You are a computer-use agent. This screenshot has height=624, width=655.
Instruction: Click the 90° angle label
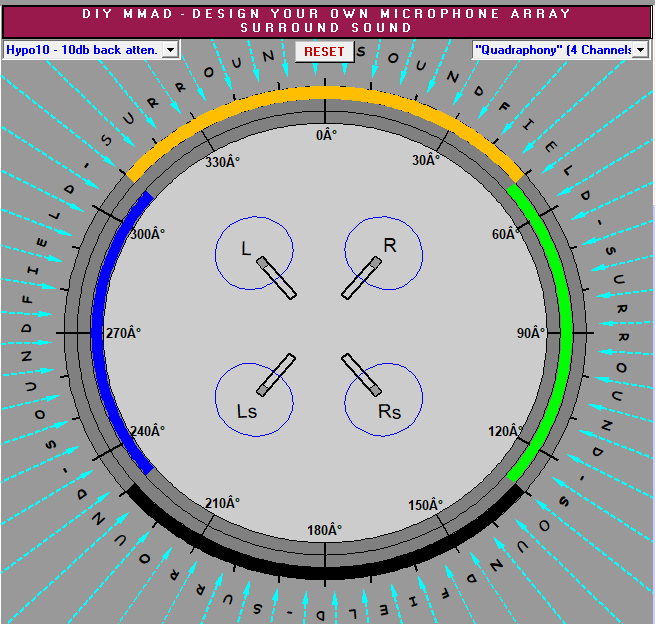click(530, 333)
